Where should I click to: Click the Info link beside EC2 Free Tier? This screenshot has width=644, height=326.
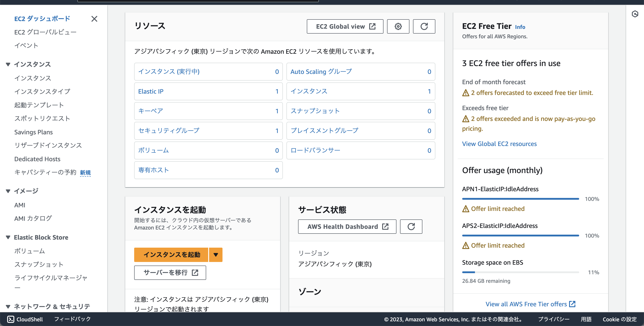(520, 27)
